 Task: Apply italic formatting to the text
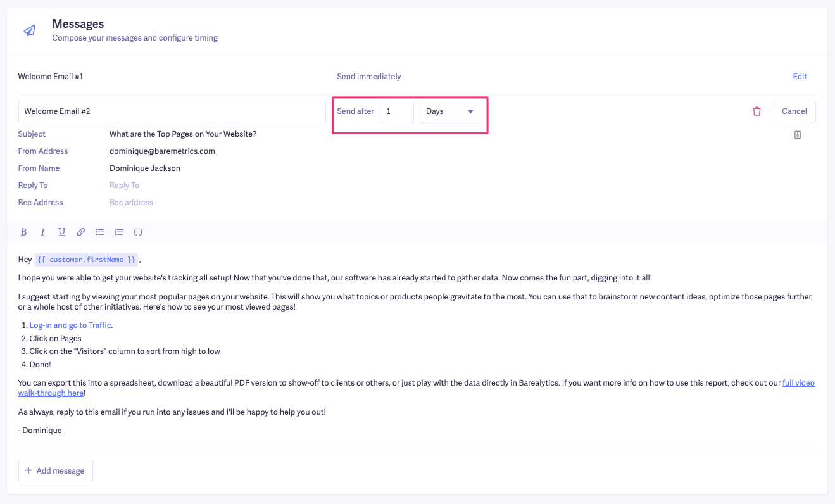click(43, 232)
